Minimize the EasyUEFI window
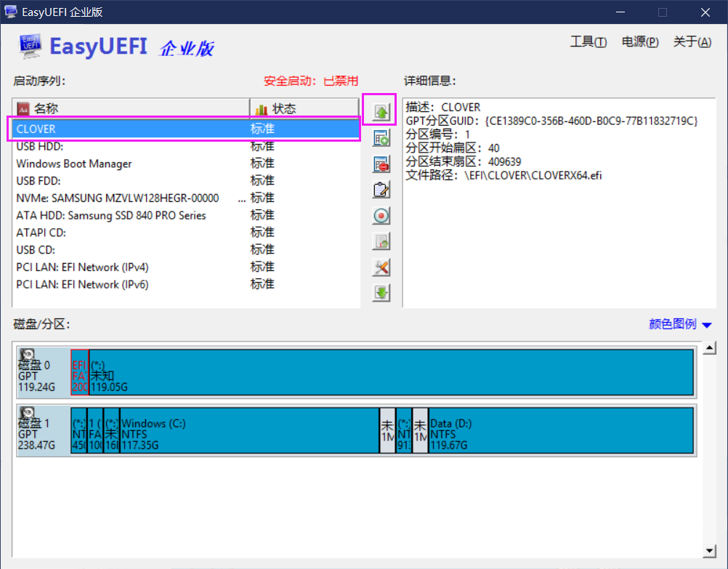This screenshot has height=569, width=728. (x=620, y=12)
